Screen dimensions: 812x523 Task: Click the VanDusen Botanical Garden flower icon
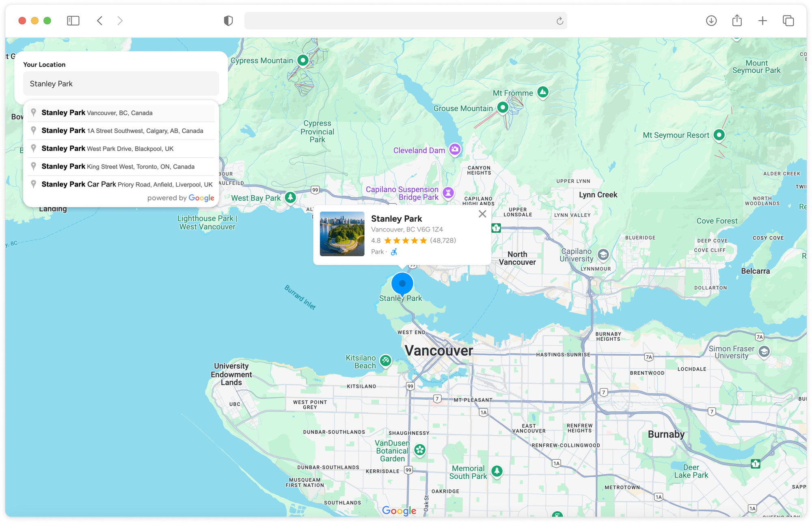click(x=419, y=450)
